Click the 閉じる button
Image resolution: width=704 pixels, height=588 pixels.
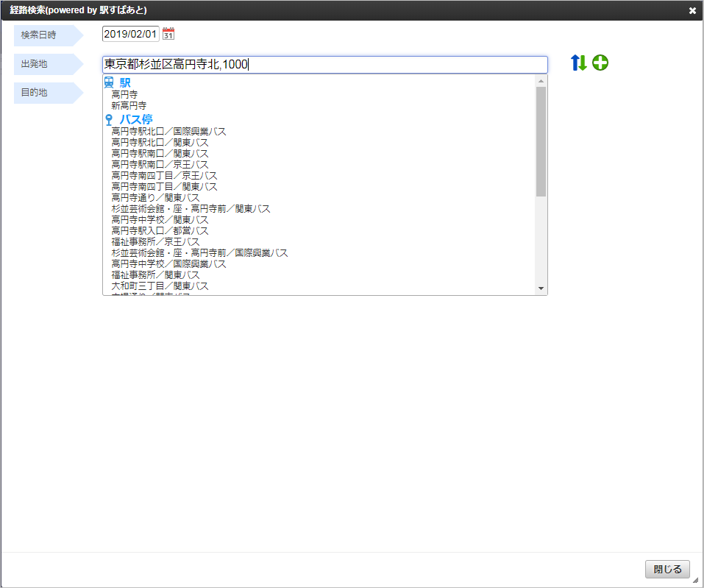click(667, 569)
